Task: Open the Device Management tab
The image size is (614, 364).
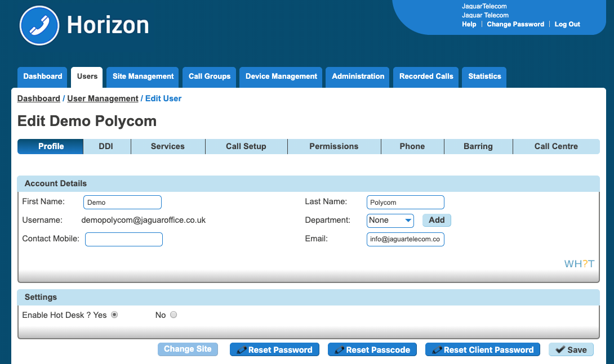Action: click(x=281, y=77)
